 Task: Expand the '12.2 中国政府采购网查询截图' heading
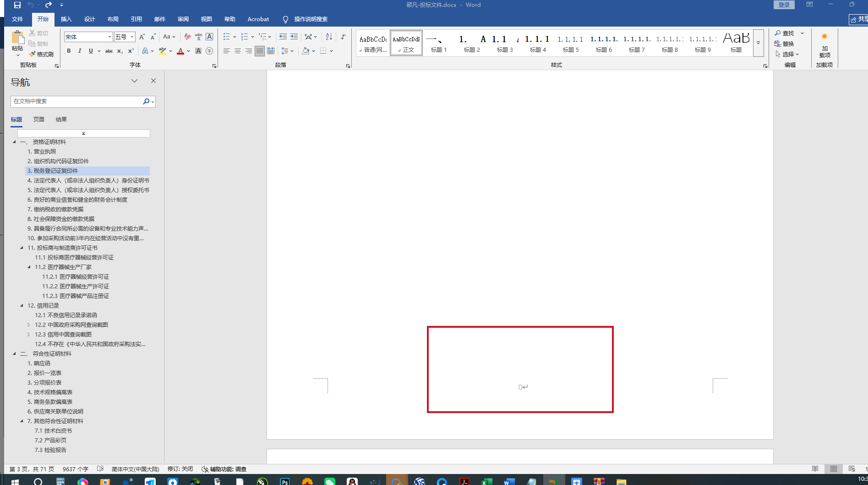[29, 325]
